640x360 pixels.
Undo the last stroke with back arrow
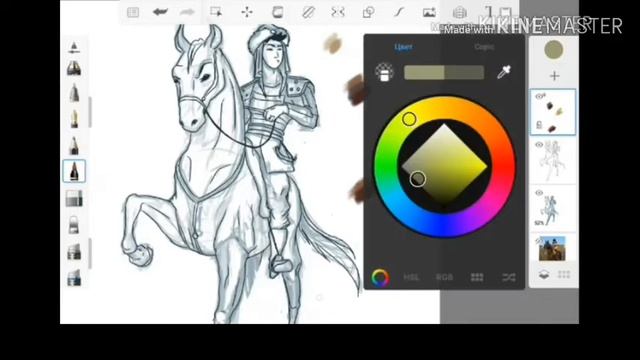(160, 12)
